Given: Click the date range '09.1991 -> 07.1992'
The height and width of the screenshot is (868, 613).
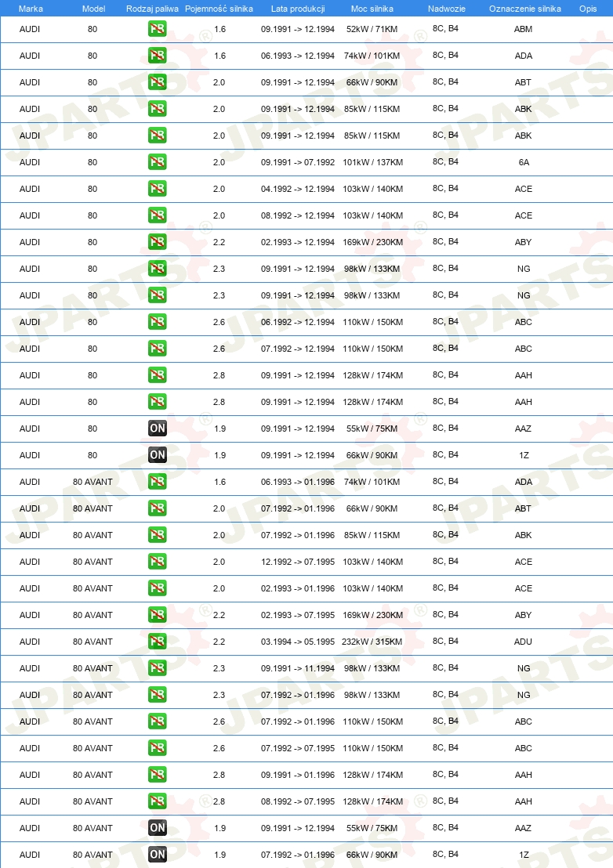Looking at the screenshot, I should (298, 162).
